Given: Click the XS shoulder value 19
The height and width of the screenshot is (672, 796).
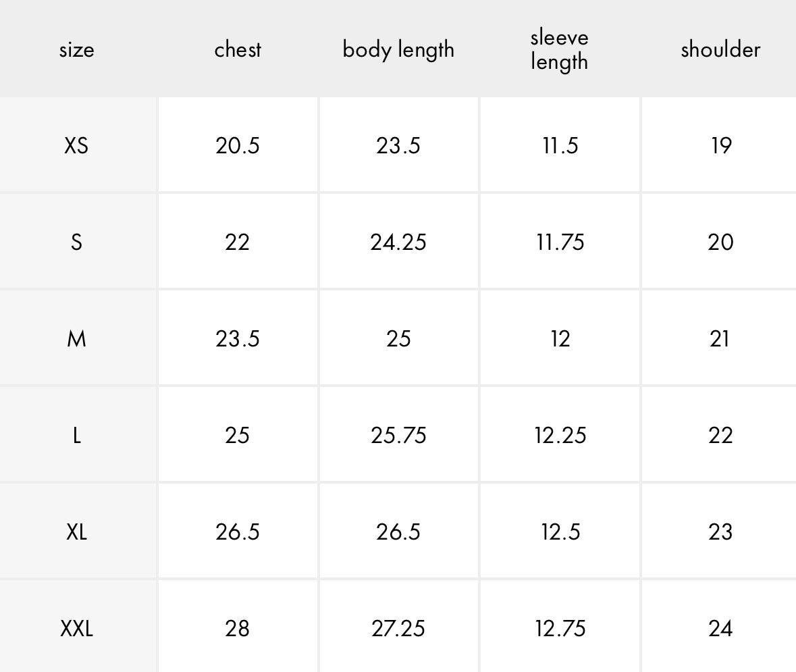Looking at the screenshot, I should tap(720, 145).
